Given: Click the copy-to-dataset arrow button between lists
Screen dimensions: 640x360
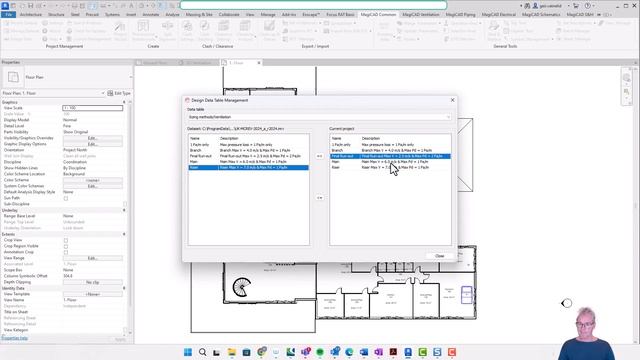Looking at the screenshot, I should (x=320, y=198).
